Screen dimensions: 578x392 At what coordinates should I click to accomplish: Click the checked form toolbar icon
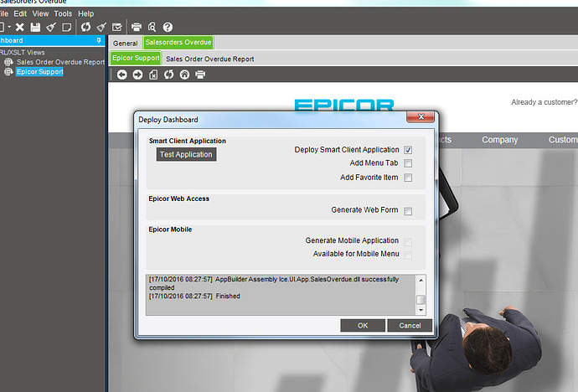point(116,27)
